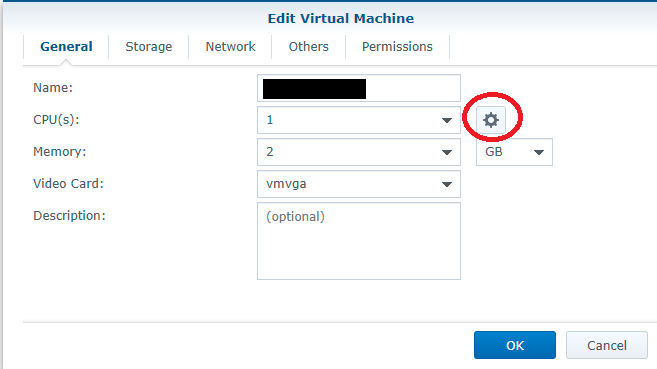The image size is (657, 369).
Task: Click the Memory label text
Action: point(59,152)
